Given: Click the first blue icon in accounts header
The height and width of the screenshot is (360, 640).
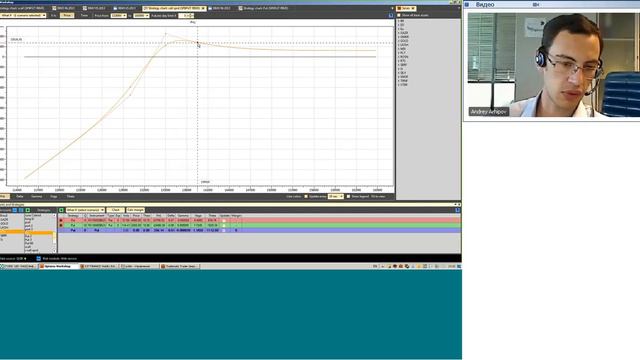Looking at the screenshot, I should tap(15, 210).
